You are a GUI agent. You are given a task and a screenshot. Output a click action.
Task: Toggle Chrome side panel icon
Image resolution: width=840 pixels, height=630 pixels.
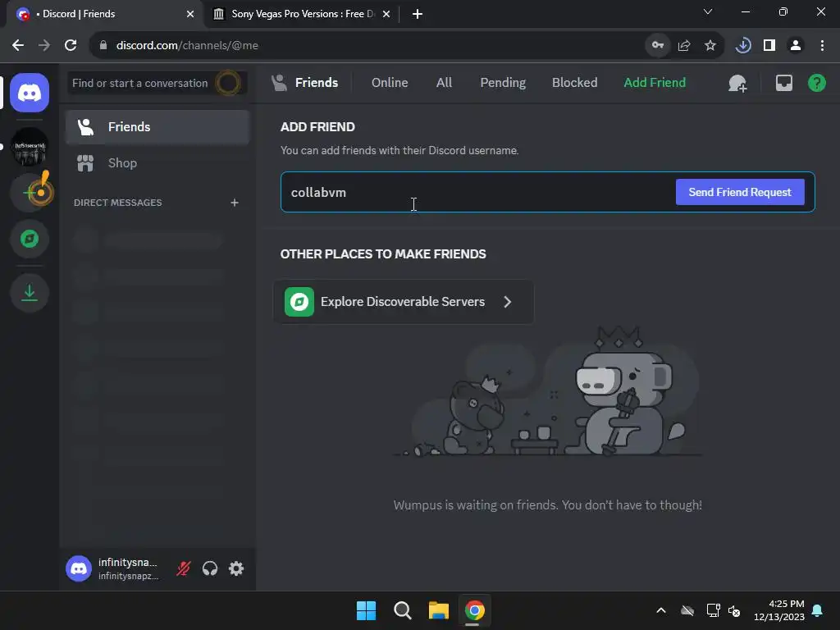pos(769,46)
